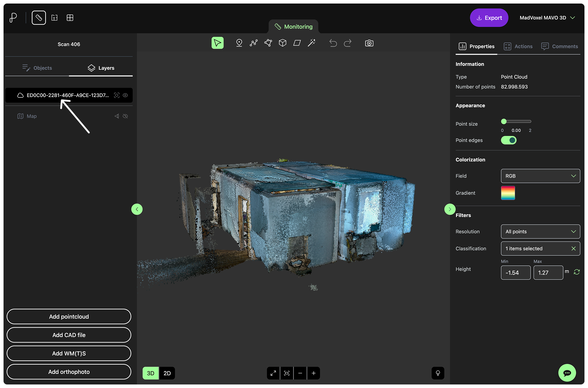The width and height of the screenshot is (588, 388).
Task: Toggle the Point edges switch
Action: pyautogui.click(x=509, y=140)
